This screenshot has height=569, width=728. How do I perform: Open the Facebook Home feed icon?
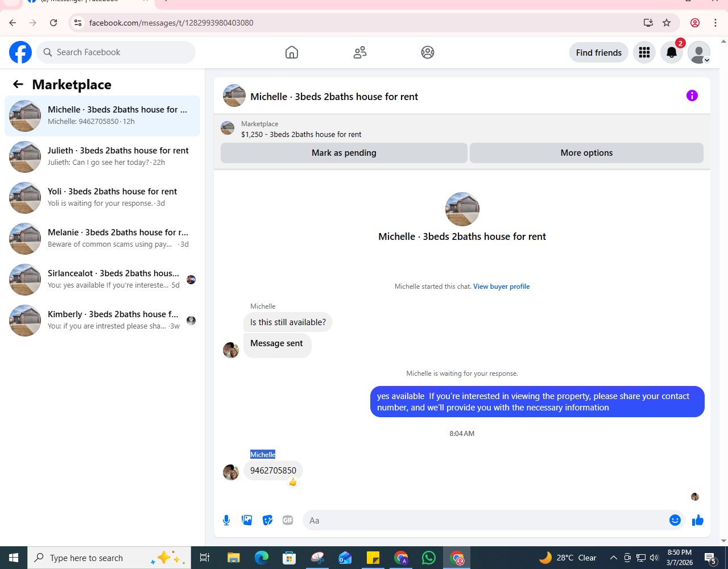(292, 52)
